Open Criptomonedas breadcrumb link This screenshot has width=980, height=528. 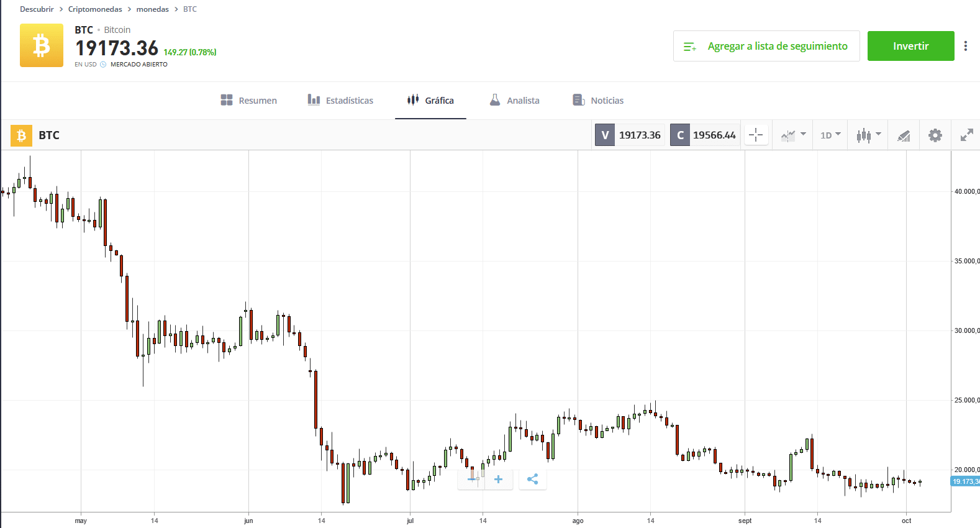pyautogui.click(x=95, y=9)
